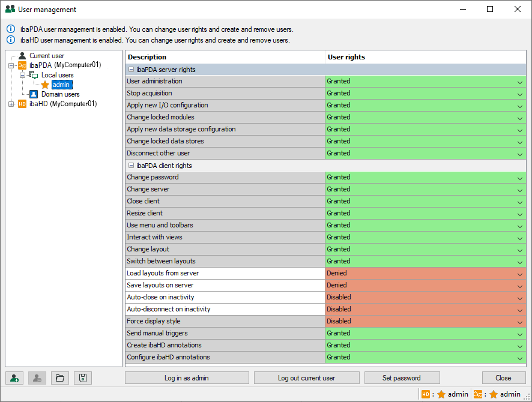The height and width of the screenshot is (402, 532).
Task: Click the ibaHD status bar icon
Action: click(426, 394)
